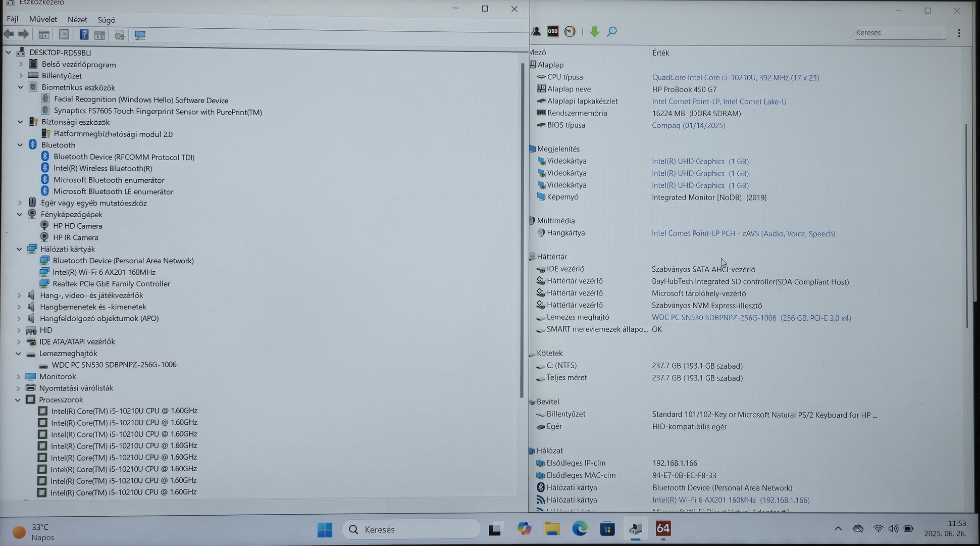Select Realtek PCIe GbE Family Controller
Image resolution: width=980 pixels, height=546 pixels.
coord(111,284)
